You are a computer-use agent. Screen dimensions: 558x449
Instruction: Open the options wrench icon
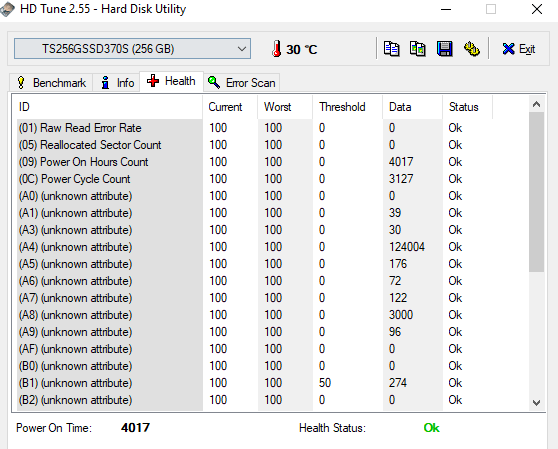[x=472, y=49]
